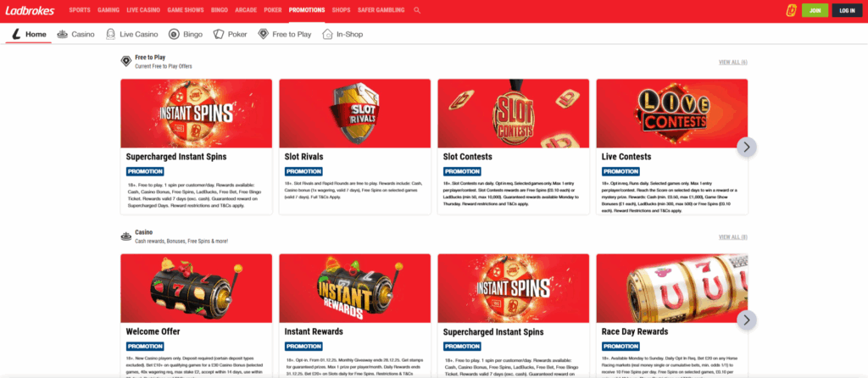
Task: Click the PROMOTION badge under Race Day Rewards
Action: 620,347
